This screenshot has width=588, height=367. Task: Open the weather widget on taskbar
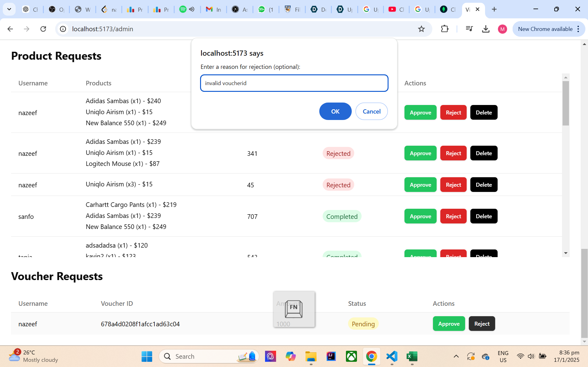[x=33, y=356]
